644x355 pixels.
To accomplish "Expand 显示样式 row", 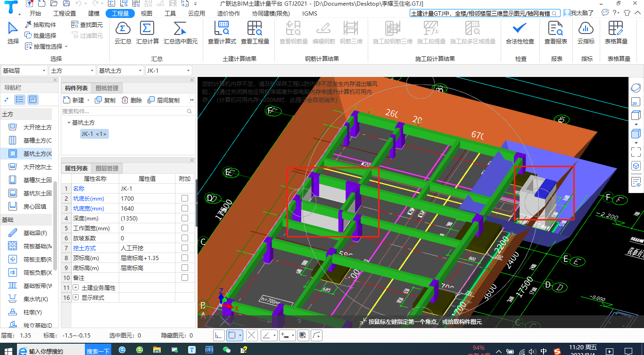I will tap(76, 297).
